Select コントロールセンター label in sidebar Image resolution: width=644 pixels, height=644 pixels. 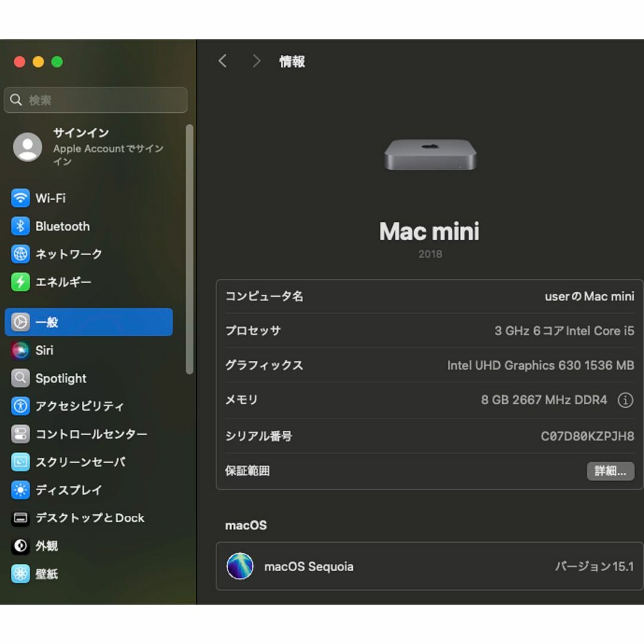click(x=91, y=434)
